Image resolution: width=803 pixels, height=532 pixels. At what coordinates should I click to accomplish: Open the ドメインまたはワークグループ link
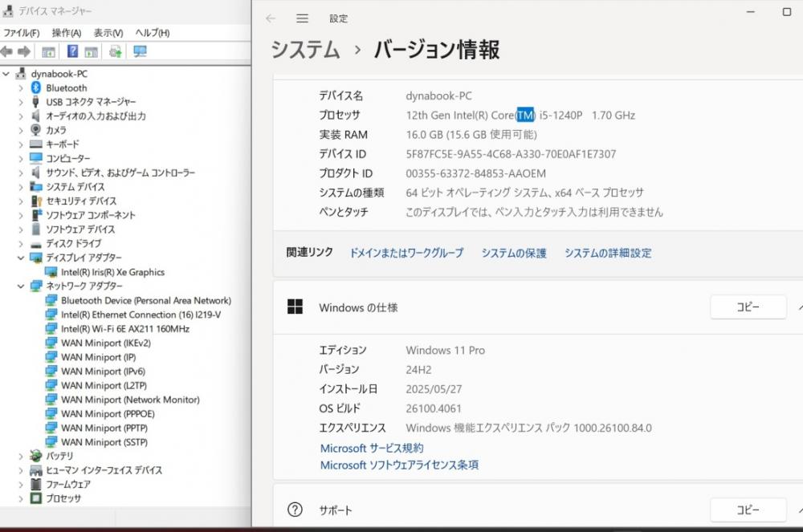point(406,253)
